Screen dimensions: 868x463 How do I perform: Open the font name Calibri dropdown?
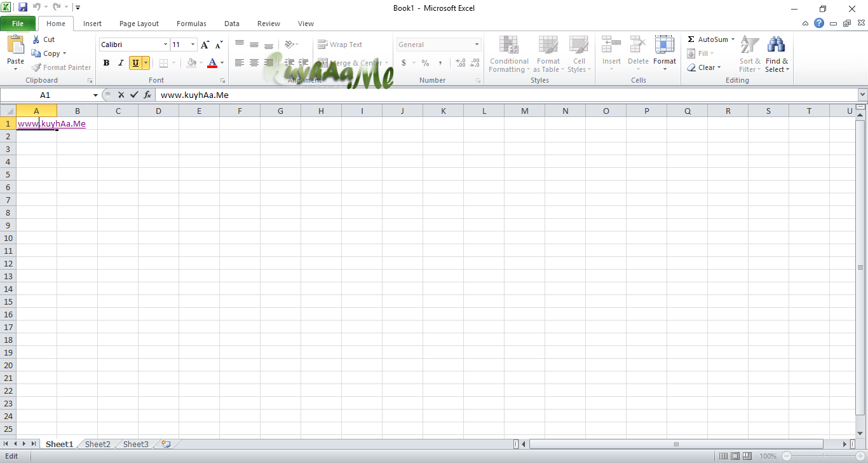click(x=165, y=45)
